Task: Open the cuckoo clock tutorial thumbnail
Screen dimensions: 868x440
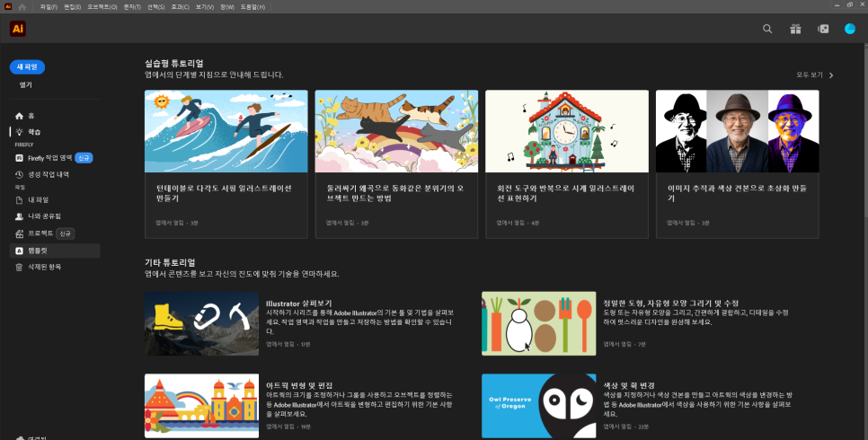Action: click(567, 131)
